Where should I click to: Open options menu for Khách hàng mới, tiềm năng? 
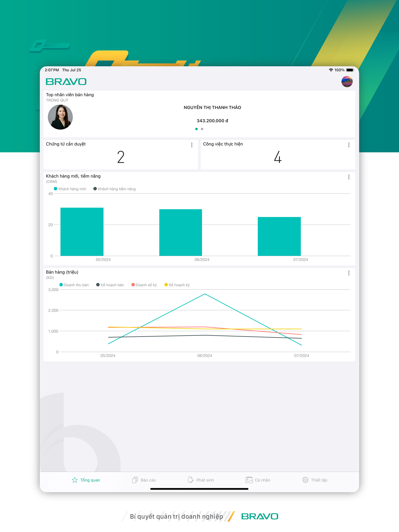pos(349,177)
